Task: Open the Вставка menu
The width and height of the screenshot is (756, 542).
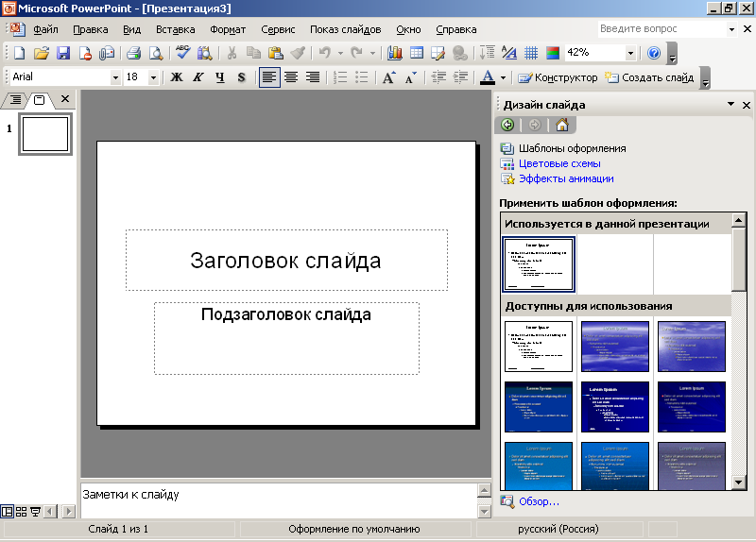Action: (175, 29)
